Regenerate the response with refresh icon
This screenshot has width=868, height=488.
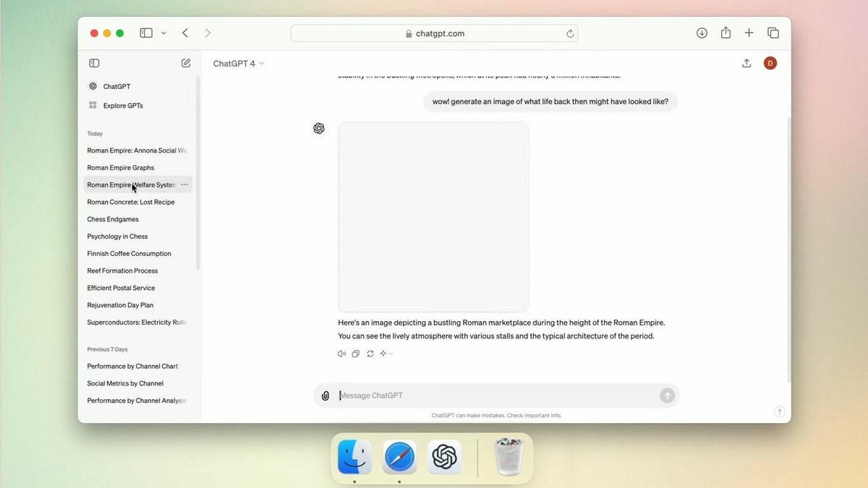(370, 354)
